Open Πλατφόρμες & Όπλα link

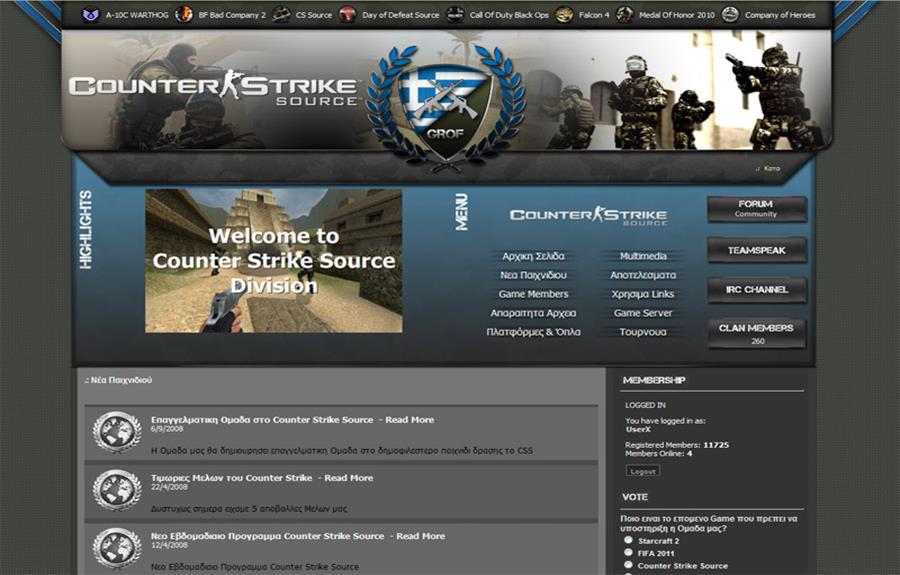[x=533, y=332]
